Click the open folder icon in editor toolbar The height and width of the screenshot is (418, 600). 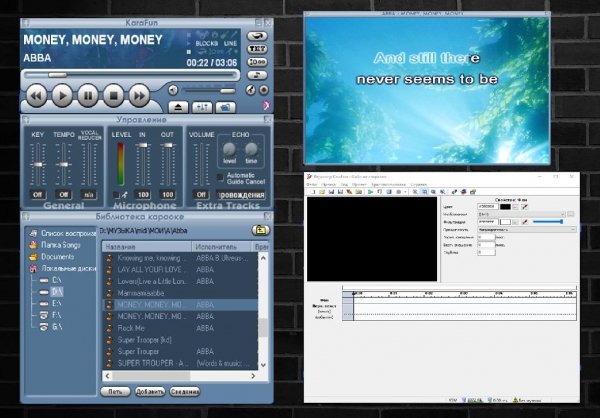click(322, 192)
